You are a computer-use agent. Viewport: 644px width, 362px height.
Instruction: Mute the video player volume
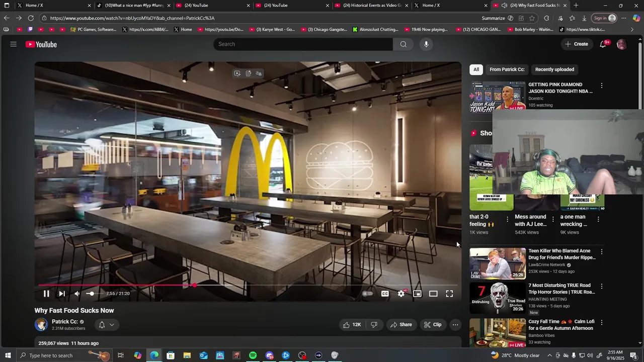coord(77,294)
